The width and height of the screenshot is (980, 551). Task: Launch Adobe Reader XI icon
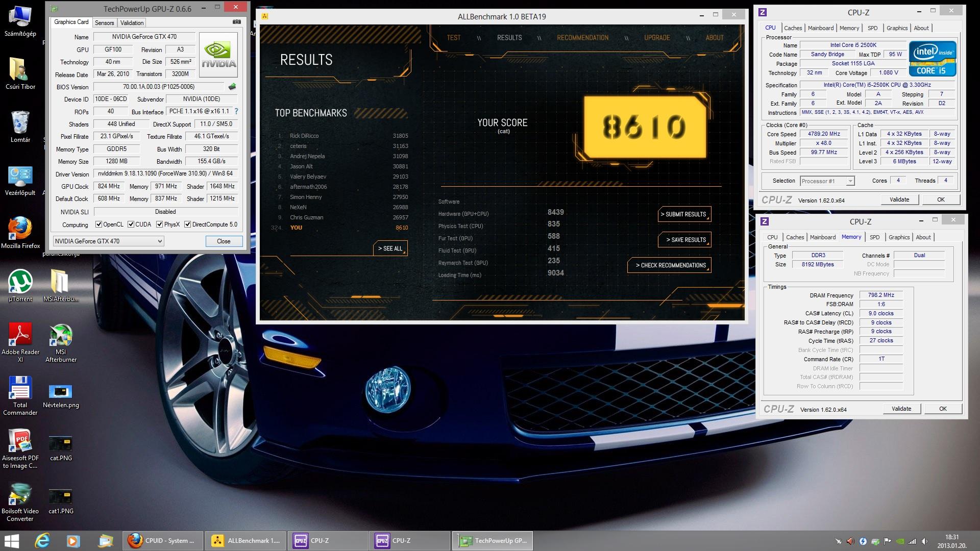(x=20, y=342)
